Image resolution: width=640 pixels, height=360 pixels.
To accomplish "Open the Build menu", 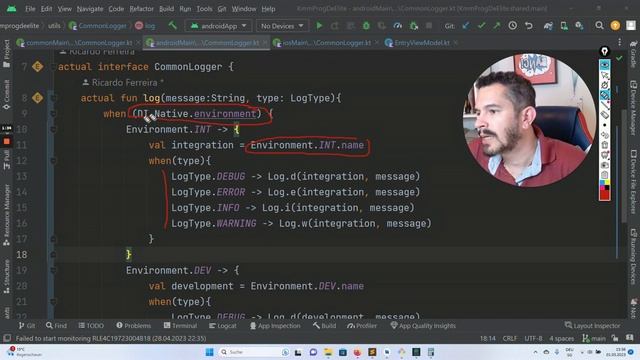I will point(166,9).
